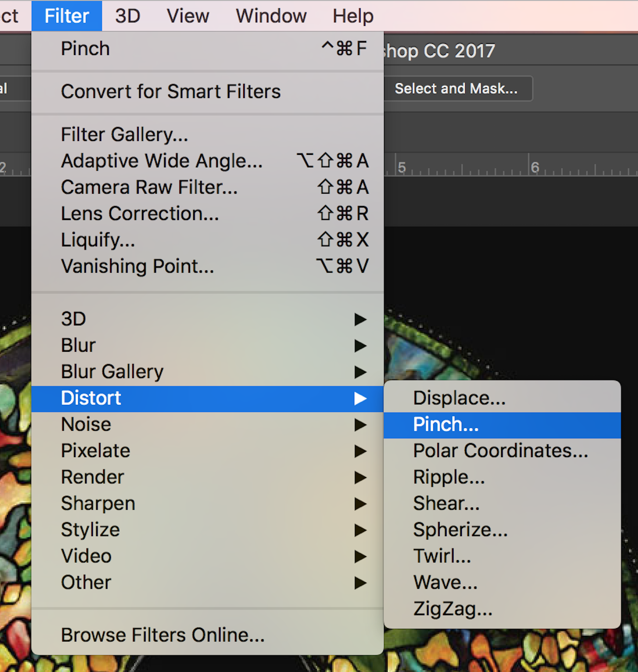Open the Shear filter dialog
This screenshot has width=638, height=672.
[446, 504]
